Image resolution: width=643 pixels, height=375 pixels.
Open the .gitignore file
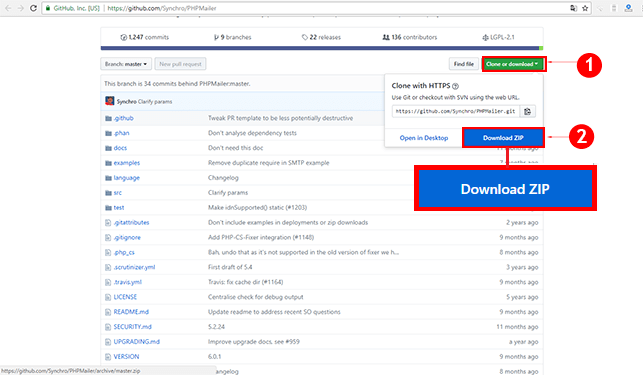127,238
